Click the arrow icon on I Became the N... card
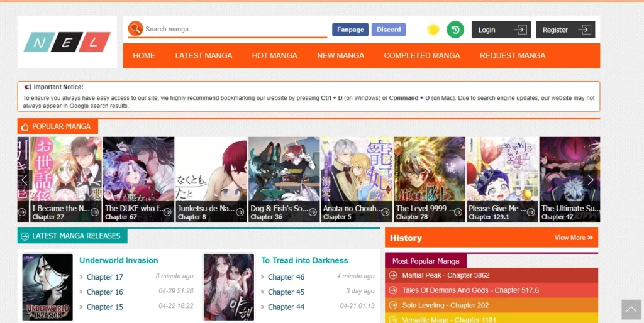The height and width of the screenshot is (323, 644). click(94, 212)
